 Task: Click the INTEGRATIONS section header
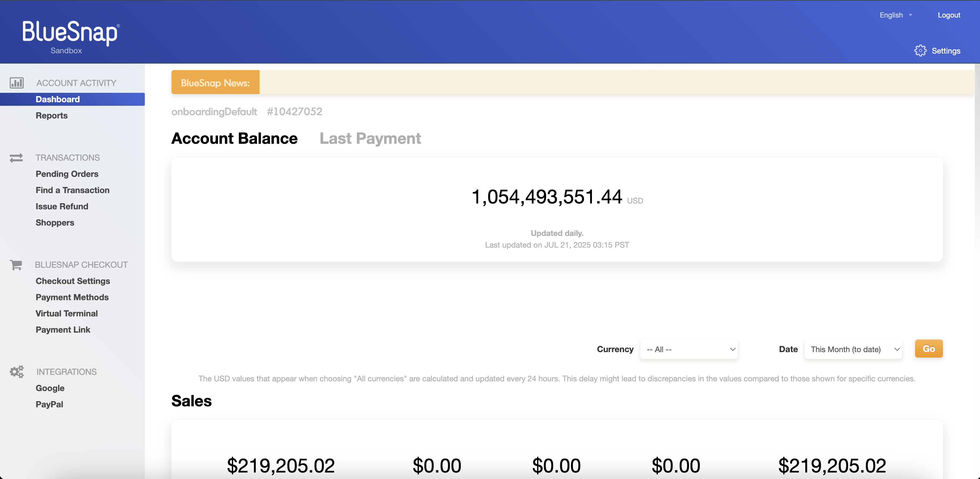(67, 372)
